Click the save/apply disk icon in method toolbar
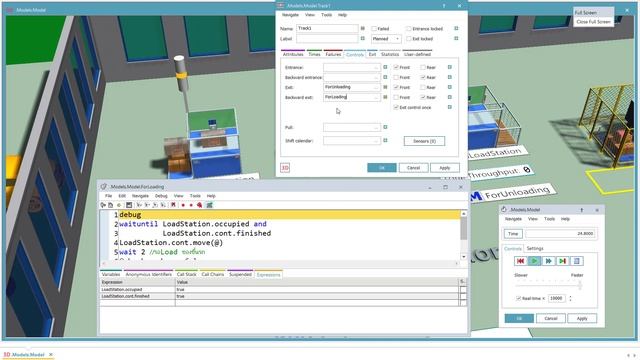Screen dimensions: 640x360 point(129,205)
